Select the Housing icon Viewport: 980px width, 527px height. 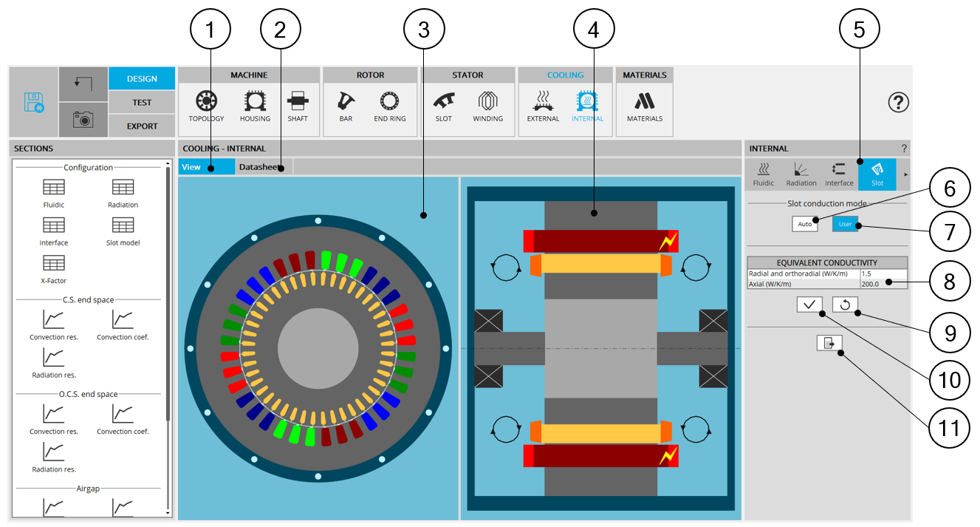click(x=255, y=101)
